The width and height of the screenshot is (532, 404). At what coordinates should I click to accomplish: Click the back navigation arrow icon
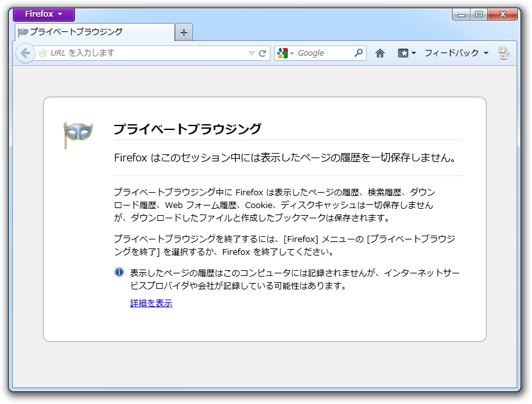[x=25, y=53]
